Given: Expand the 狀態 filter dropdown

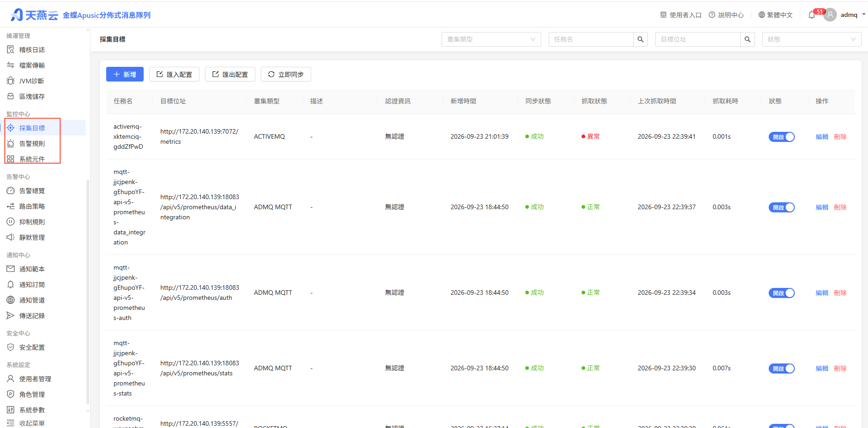Looking at the screenshot, I should point(811,39).
